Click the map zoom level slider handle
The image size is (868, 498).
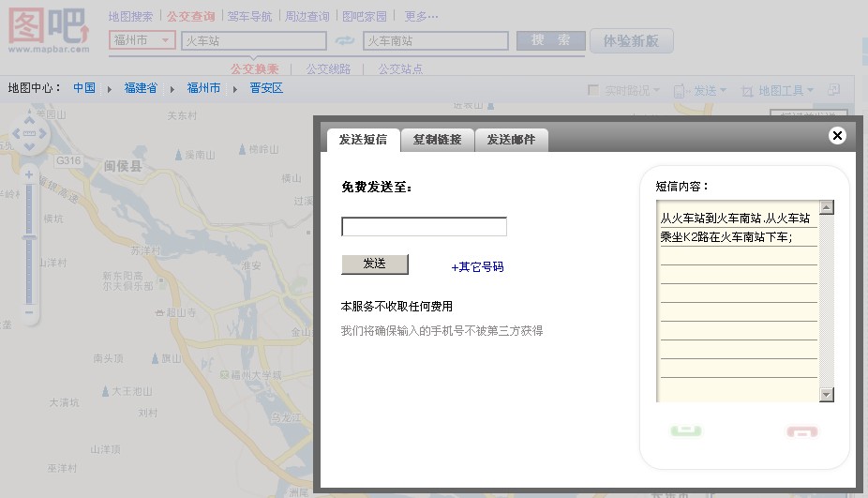click(x=29, y=238)
